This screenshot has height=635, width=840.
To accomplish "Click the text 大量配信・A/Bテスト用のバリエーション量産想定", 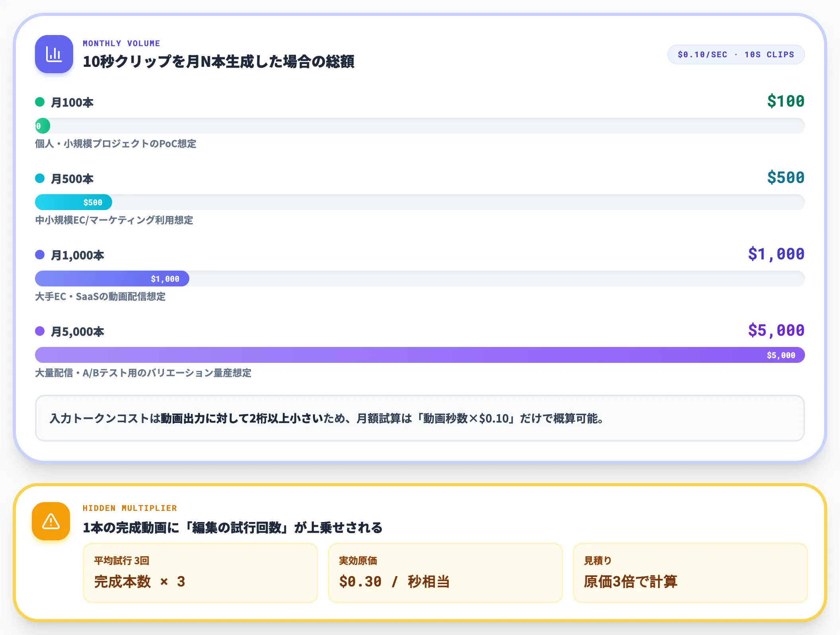I will pyautogui.click(x=143, y=373).
